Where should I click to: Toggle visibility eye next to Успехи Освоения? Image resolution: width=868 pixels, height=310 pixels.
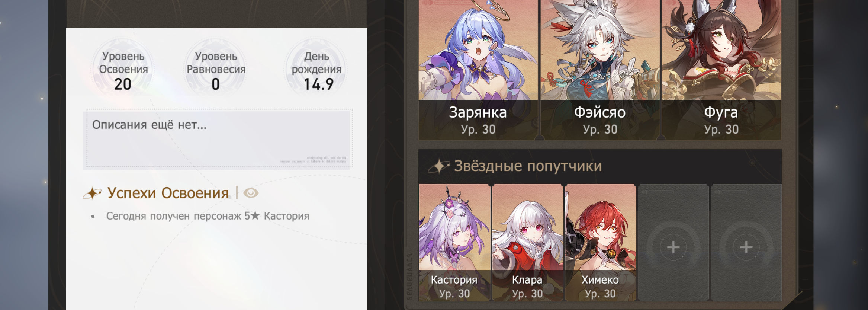pyautogui.click(x=251, y=193)
